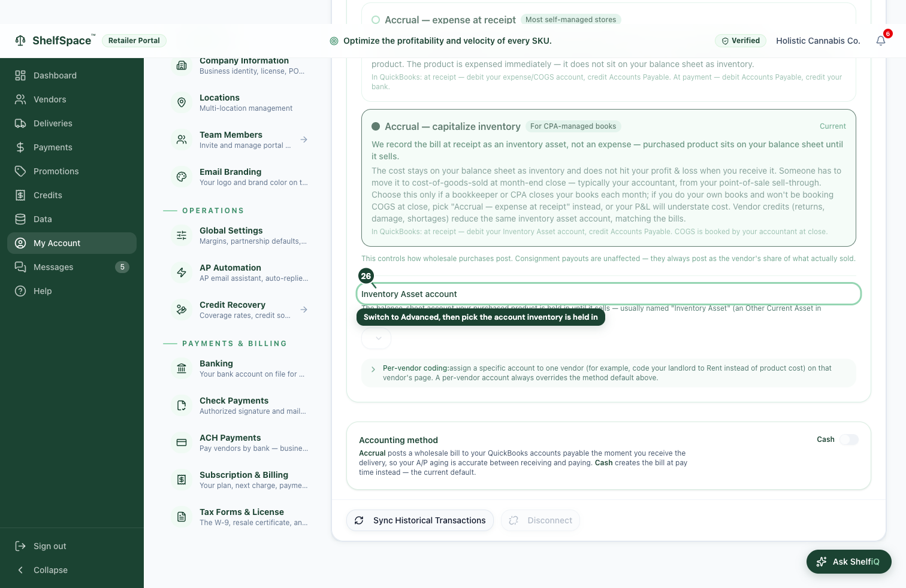Click Holistic Cannabis Co. account name

click(x=818, y=41)
